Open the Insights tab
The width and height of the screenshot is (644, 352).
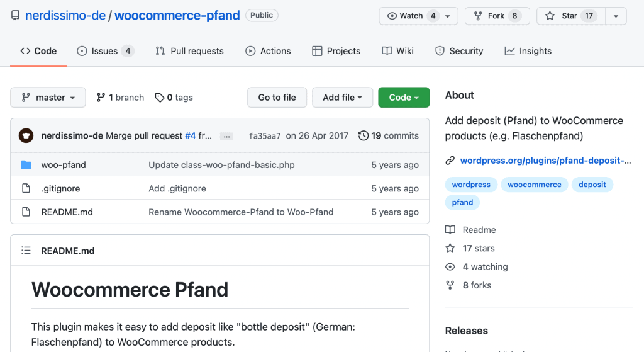pos(528,51)
